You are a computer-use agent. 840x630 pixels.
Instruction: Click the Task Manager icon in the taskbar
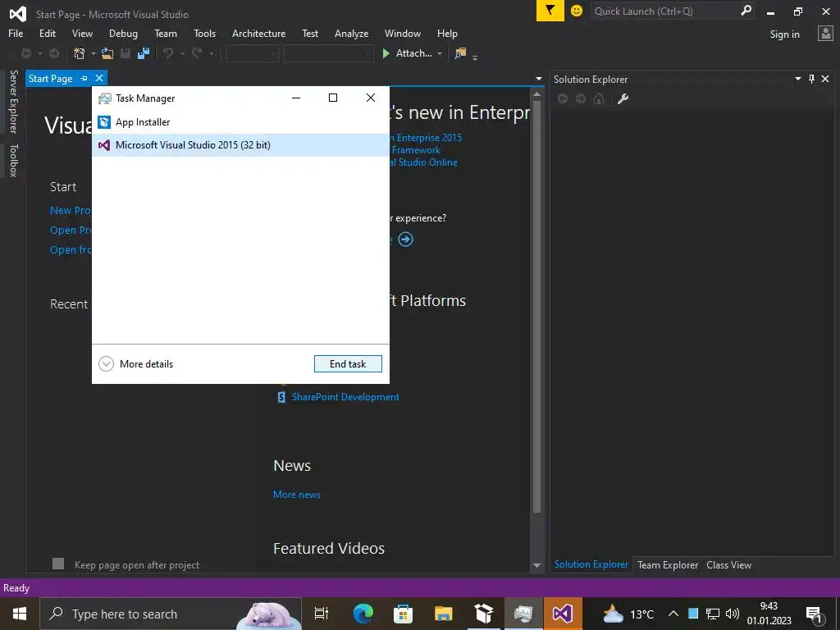pyautogui.click(x=523, y=614)
